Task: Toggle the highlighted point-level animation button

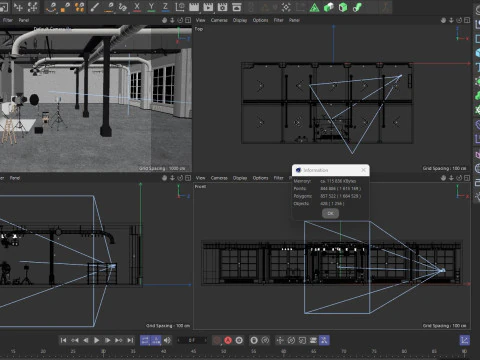Action: tap(324, 340)
